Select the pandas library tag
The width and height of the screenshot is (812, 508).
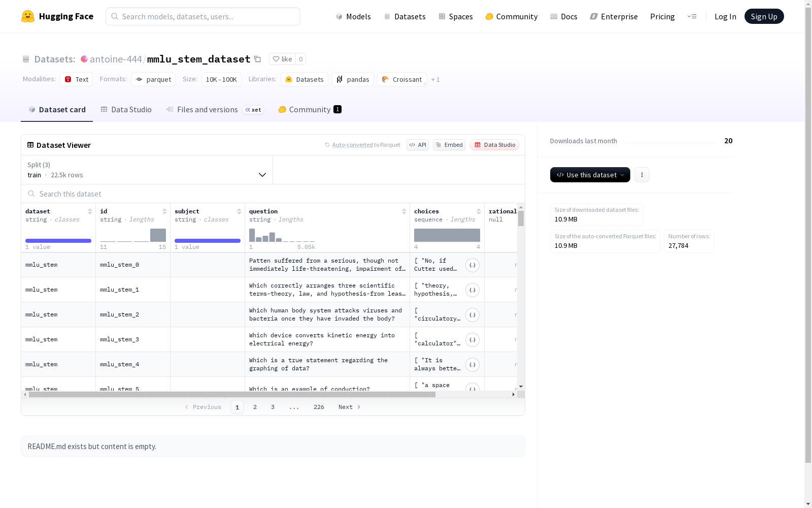(x=353, y=79)
